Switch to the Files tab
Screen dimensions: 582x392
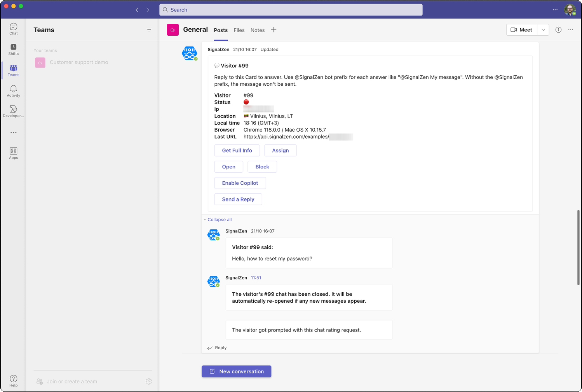pos(239,30)
